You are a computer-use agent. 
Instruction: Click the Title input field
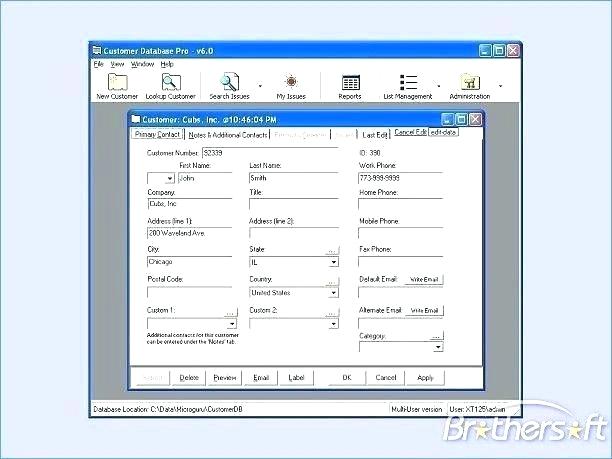294,204
